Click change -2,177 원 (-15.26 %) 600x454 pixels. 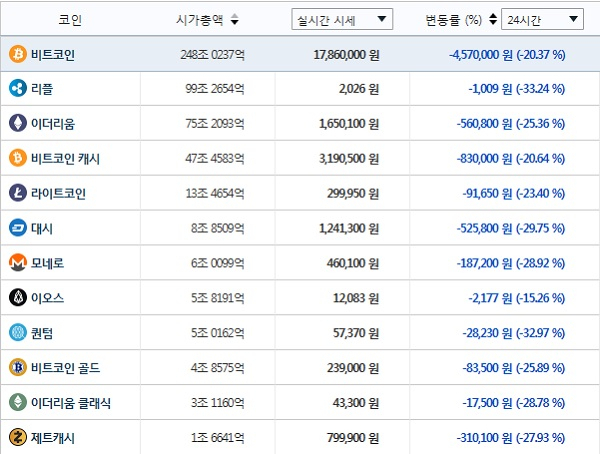(x=517, y=299)
